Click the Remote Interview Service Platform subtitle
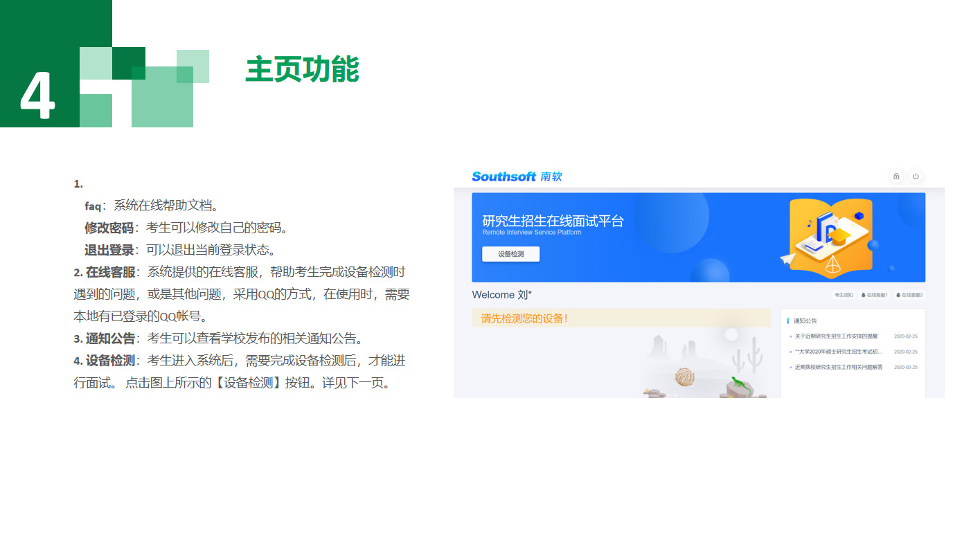The image size is (980, 551). tap(532, 233)
